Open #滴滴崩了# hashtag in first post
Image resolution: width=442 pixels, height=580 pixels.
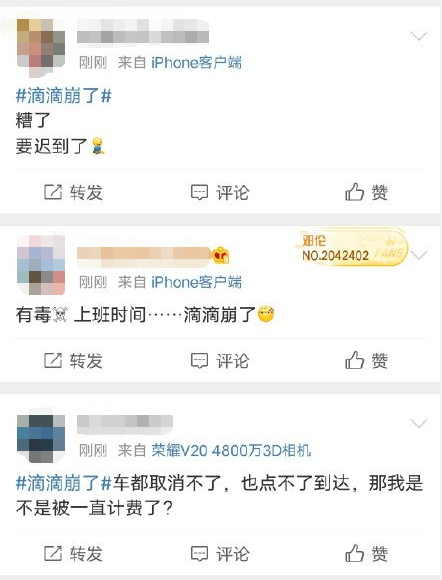(x=64, y=96)
